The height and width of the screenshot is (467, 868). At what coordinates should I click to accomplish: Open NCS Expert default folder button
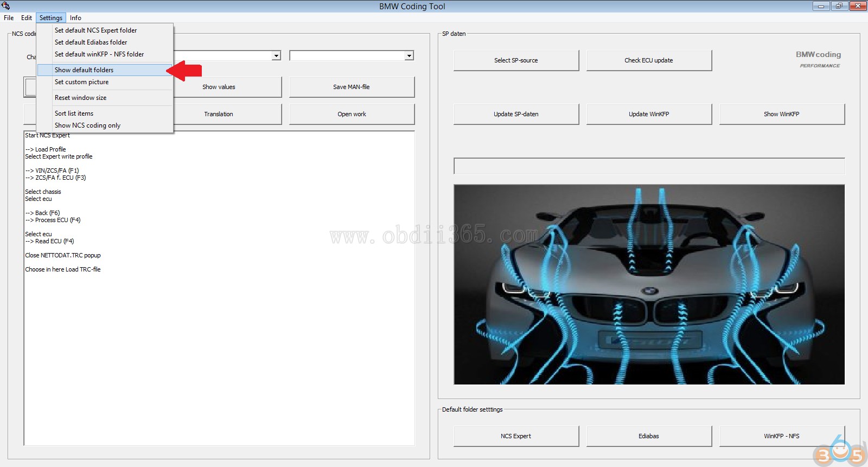pyautogui.click(x=516, y=436)
